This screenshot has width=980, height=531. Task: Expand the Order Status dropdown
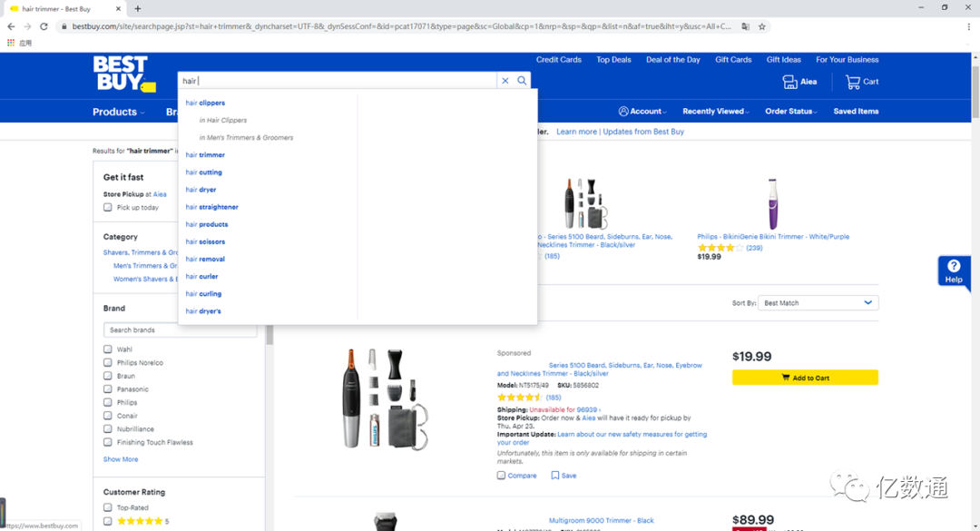(x=791, y=112)
